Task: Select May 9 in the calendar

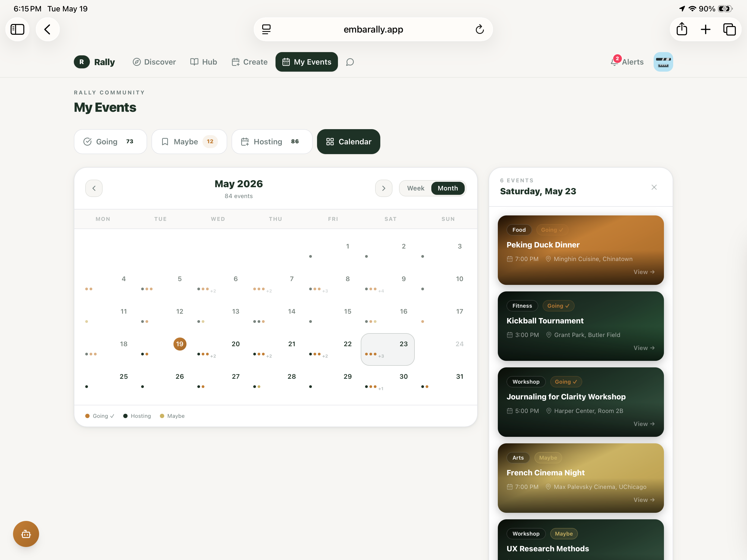Action: (x=387, y=284)
